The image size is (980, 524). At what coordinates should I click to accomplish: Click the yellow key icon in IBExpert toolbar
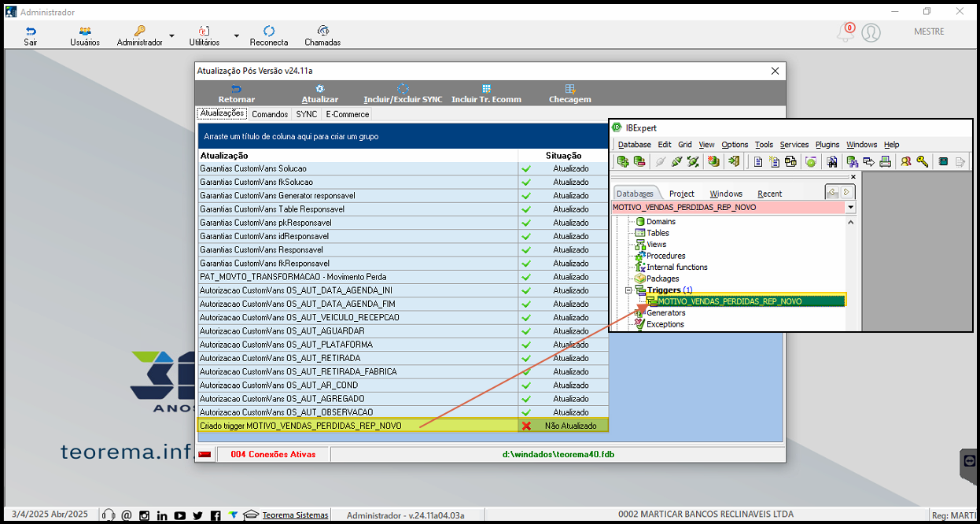922,161
